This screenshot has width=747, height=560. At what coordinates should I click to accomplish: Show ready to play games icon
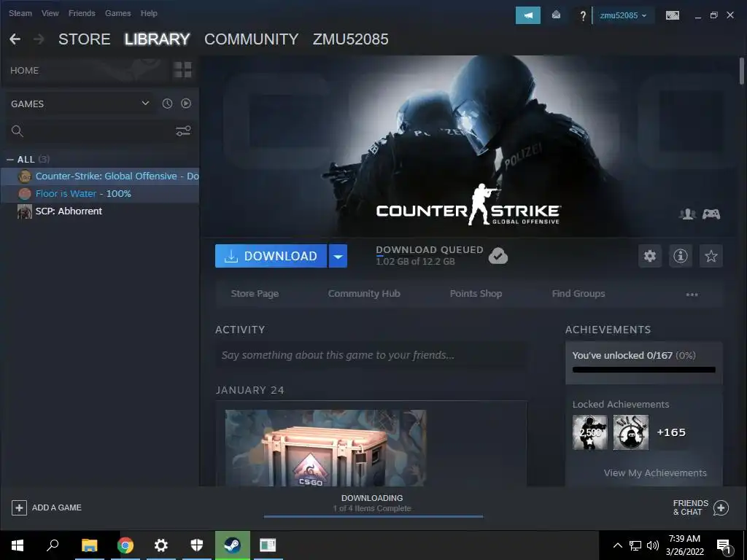click(x=186, y=104)
